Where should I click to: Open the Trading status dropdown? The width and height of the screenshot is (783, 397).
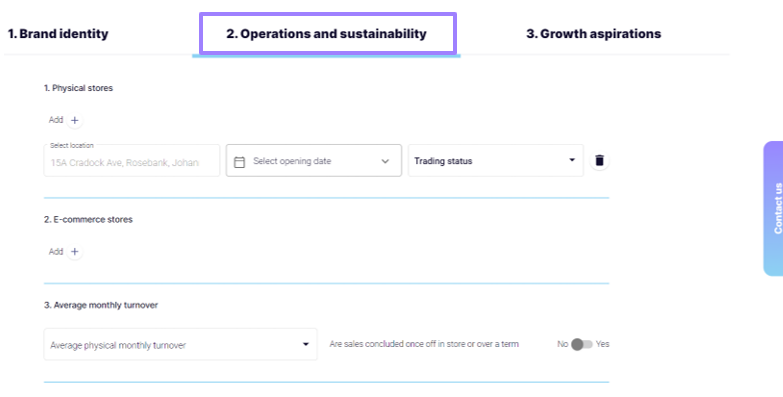coord(495,160)
